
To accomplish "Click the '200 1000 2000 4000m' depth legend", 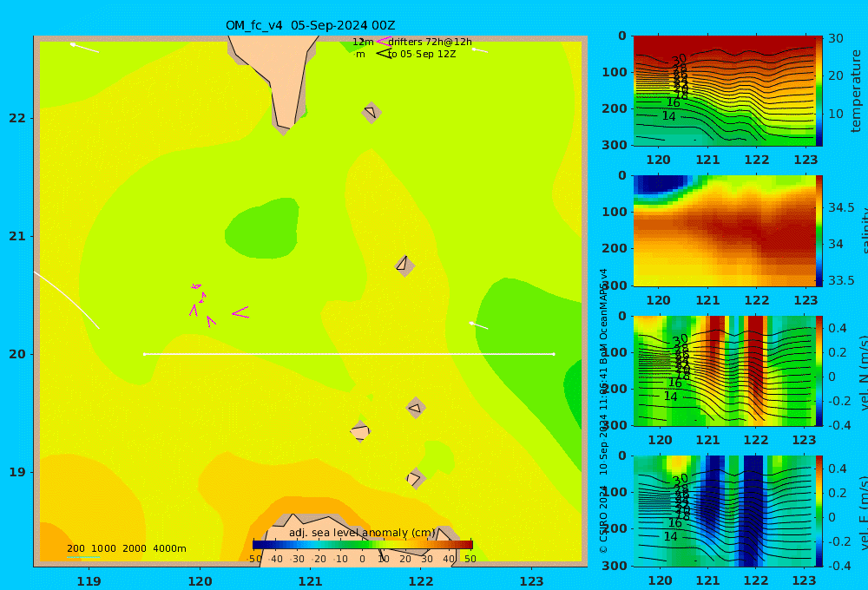I will [x=126, y=548].
